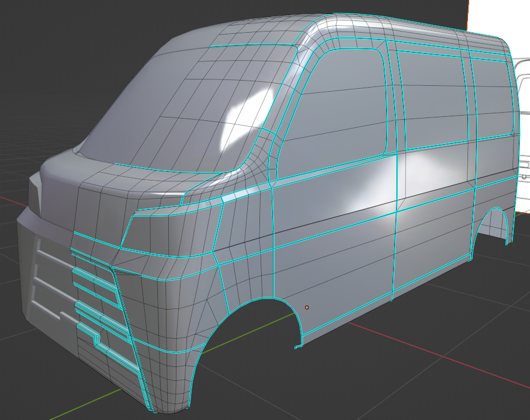Viewport: 530px width, 420px height.
Task: Click the rear side window of the van
Action: click(x=492, y=98)
